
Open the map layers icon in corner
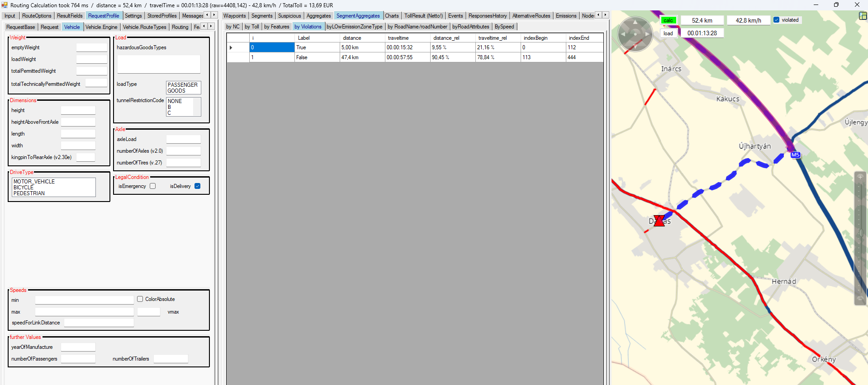point(863,16)
